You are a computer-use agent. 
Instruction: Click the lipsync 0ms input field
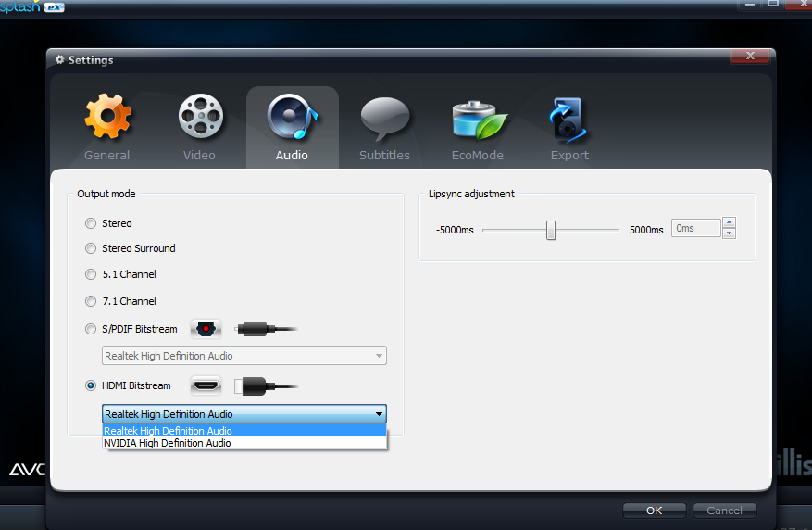pyautogui.click(x=695, y=228)
